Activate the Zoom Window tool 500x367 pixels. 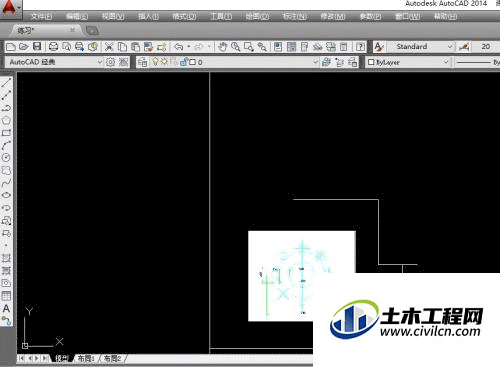pos(249,47)
